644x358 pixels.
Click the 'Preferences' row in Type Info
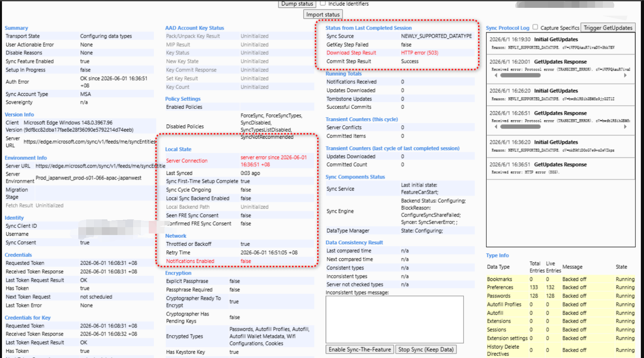pyautogui.click(x=561, y=287)
